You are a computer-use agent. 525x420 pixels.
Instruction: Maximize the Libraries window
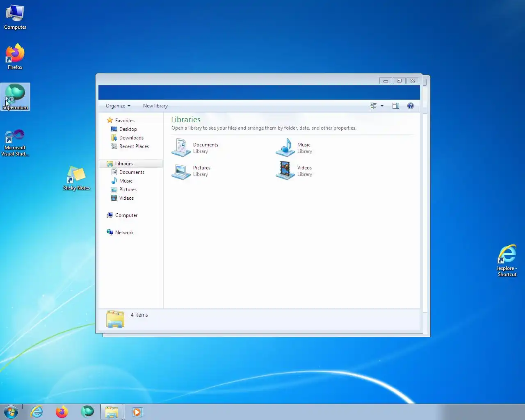tap(399, 81)
